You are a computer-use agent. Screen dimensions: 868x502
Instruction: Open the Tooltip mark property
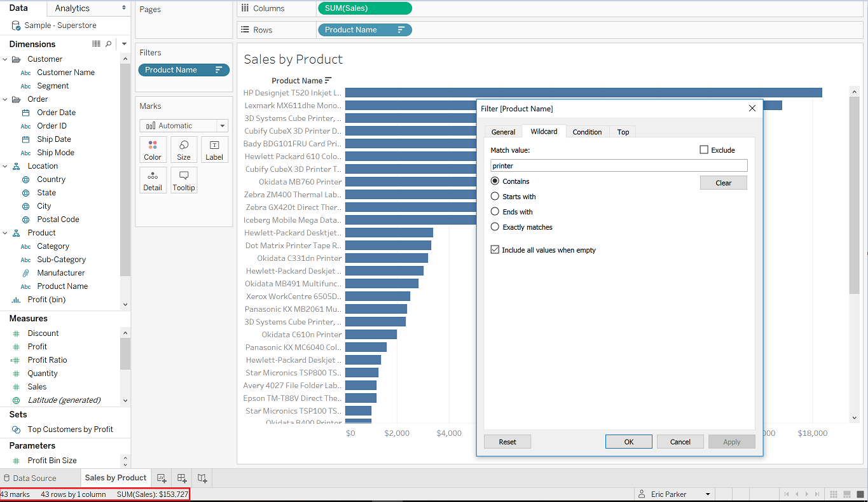pos(184,180)
